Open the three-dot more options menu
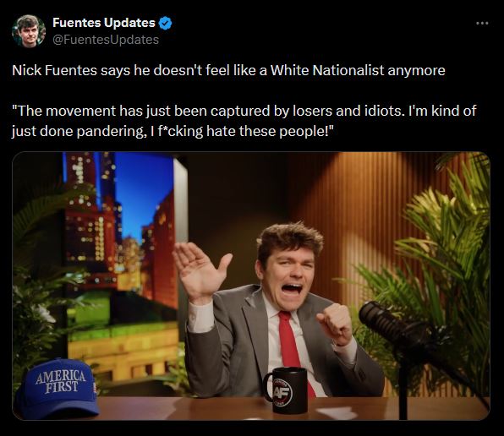The image size is (504, 436). (482, 23)
